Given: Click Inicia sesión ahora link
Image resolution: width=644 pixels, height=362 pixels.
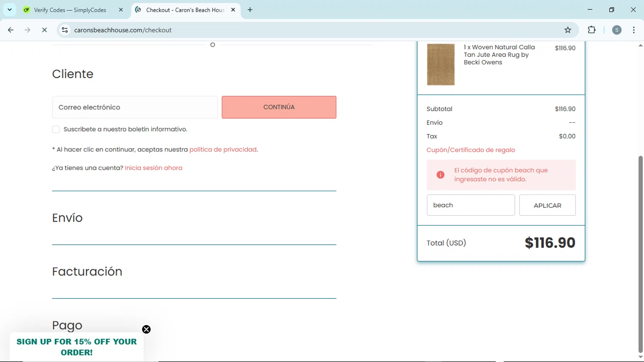Looking at the screenshot, I should coord(153,168).
